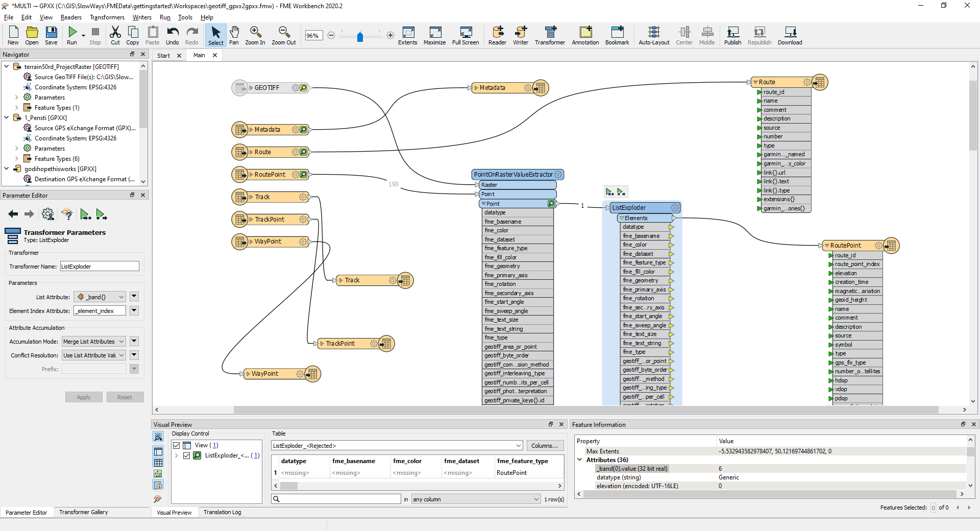The width and height of the screenshot is (980, 531).
Task: Zoom canvas to Extents
Action: 408,35
